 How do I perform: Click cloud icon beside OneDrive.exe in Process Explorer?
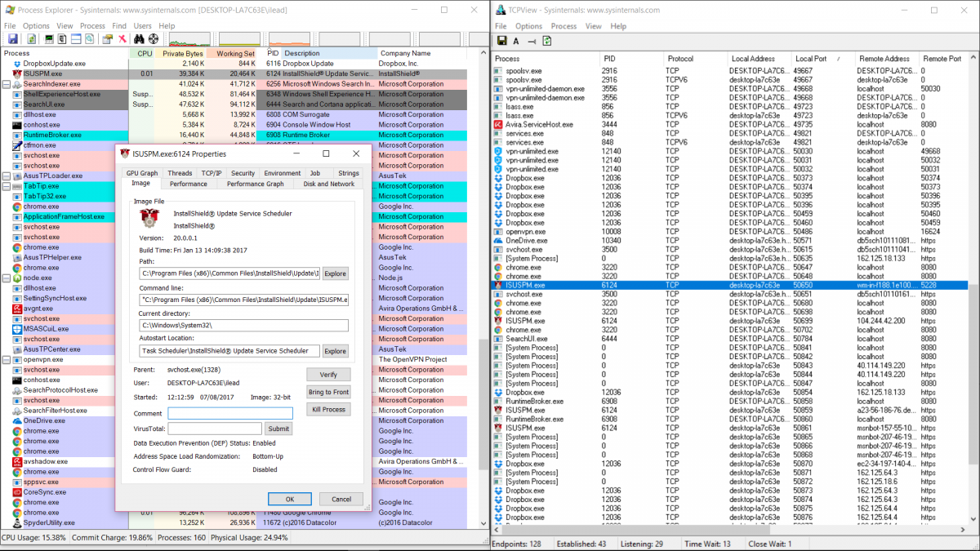click(x=17, y=420)
